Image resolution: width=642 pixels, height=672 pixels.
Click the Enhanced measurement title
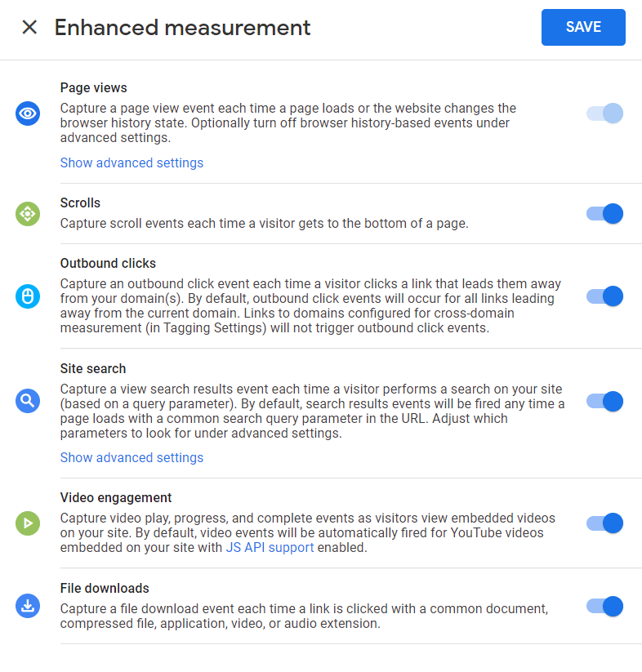tap(182, 27)
